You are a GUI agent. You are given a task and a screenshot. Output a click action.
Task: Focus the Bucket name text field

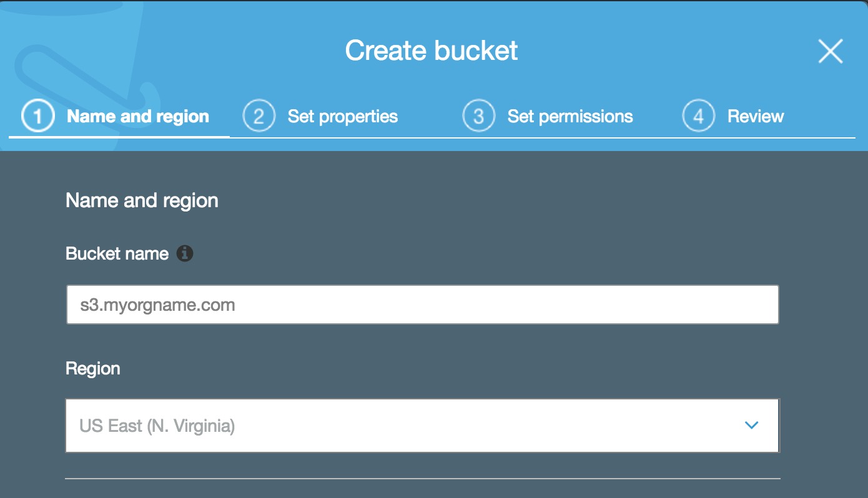coord(423,305)
